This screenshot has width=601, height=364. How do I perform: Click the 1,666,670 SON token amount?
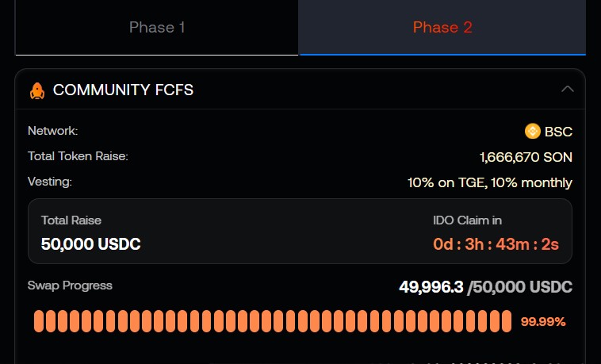point(526,157)
